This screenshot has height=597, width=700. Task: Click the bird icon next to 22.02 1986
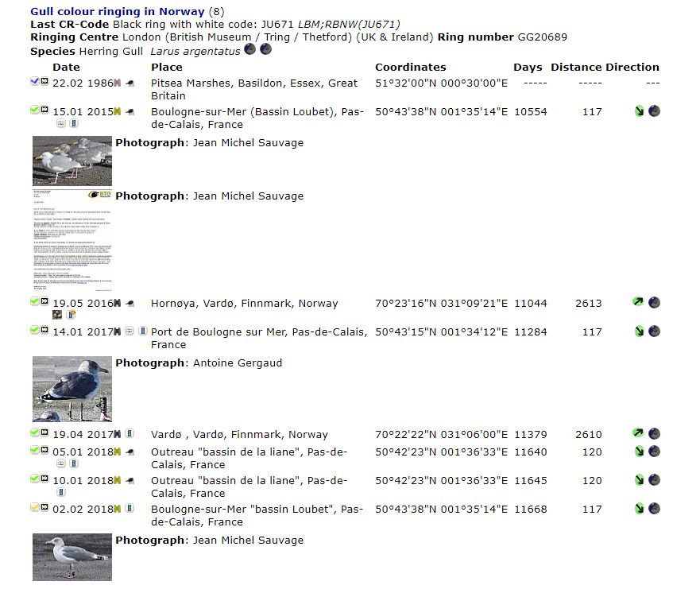coord(130,83)
